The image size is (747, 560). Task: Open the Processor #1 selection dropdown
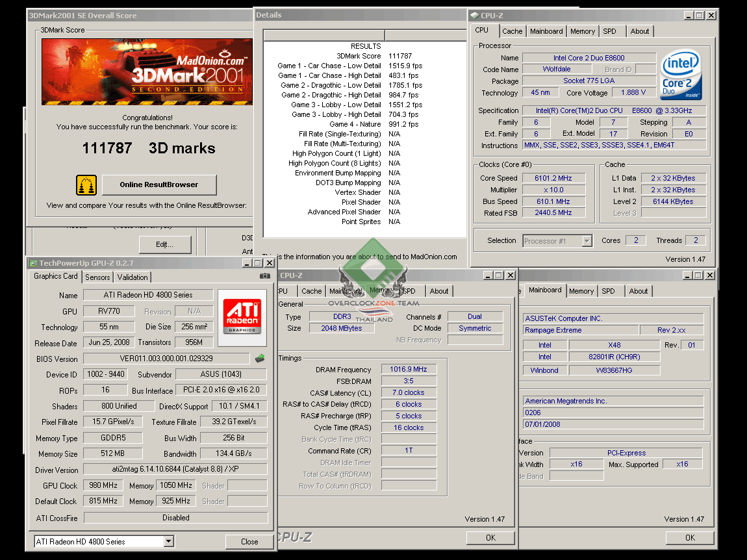587,241
